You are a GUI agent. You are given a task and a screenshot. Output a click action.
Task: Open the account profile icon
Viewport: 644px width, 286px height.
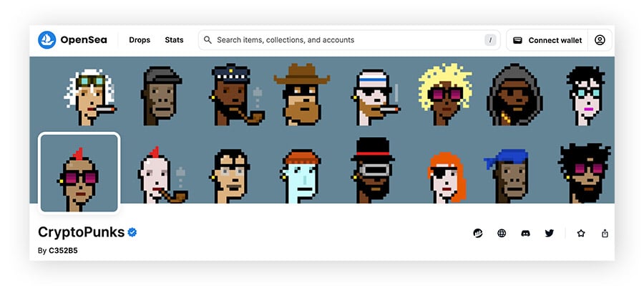point(600,40)
